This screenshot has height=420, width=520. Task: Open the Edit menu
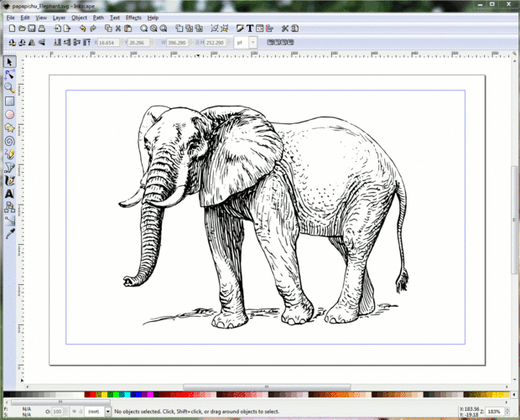tap(25, 18)
